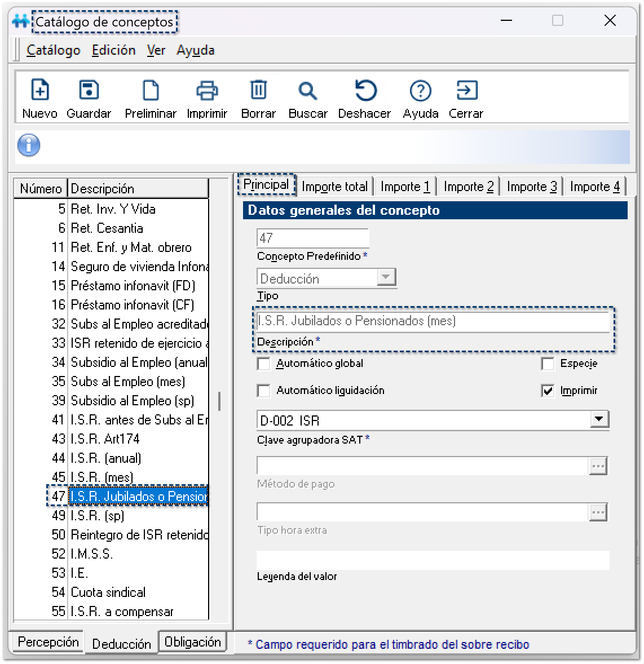Click the Imprimir printer icon

point(207,91)
